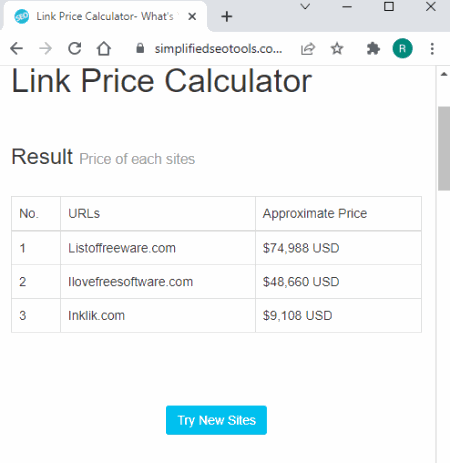Click the vertical scrollbar thumb
Image resolution: width=450 pixels, height=463 pixels.
[x=444, y=148]
